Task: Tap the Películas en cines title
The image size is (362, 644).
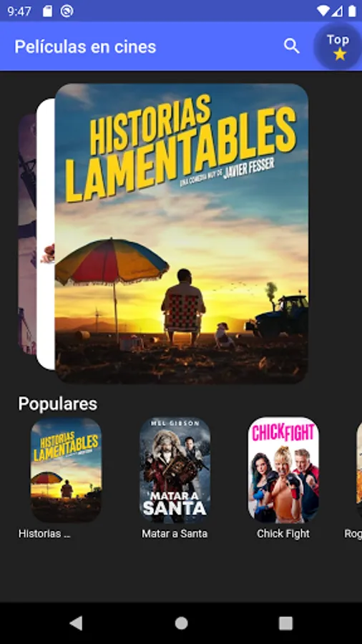Action: point(85,47)
